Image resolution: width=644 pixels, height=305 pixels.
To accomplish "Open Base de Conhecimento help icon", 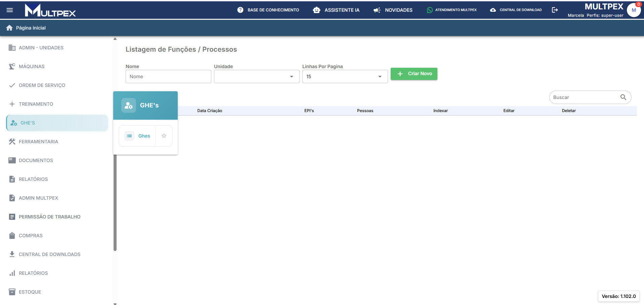I will (x=240, y=10).
